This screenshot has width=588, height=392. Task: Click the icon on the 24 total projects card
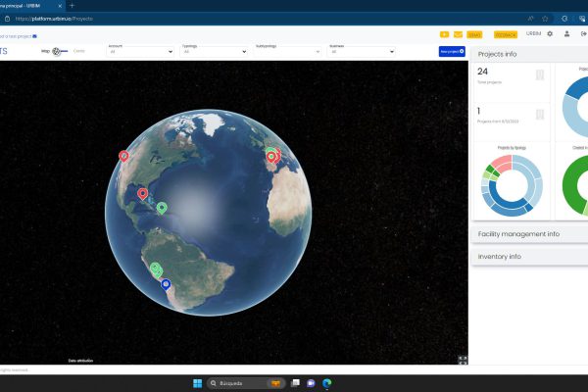click(540, 75)
